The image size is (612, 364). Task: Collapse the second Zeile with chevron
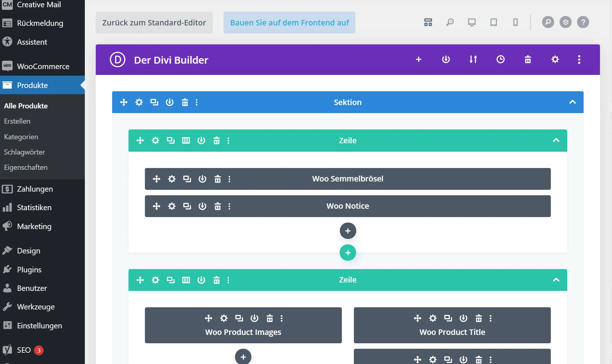coord(556,280)
